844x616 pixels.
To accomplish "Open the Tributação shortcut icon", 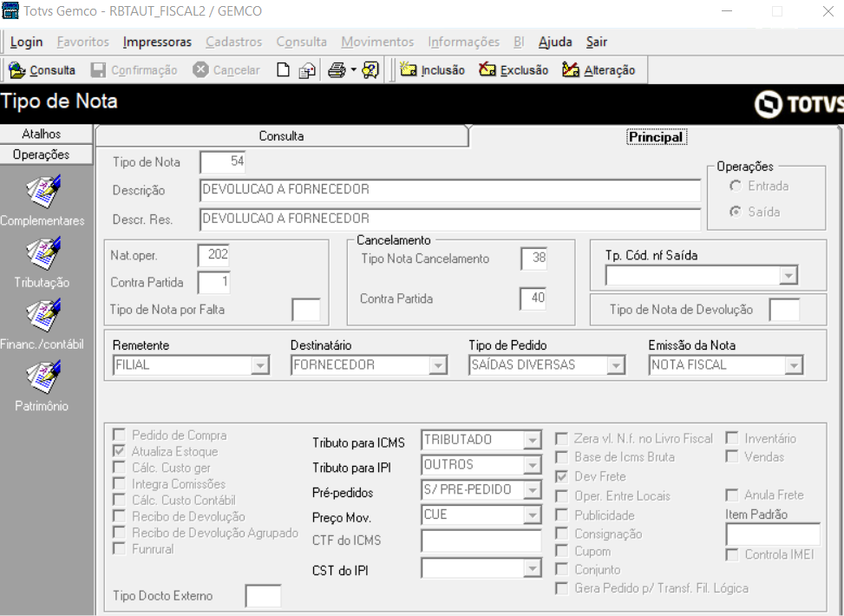I will tap(43, 253).
